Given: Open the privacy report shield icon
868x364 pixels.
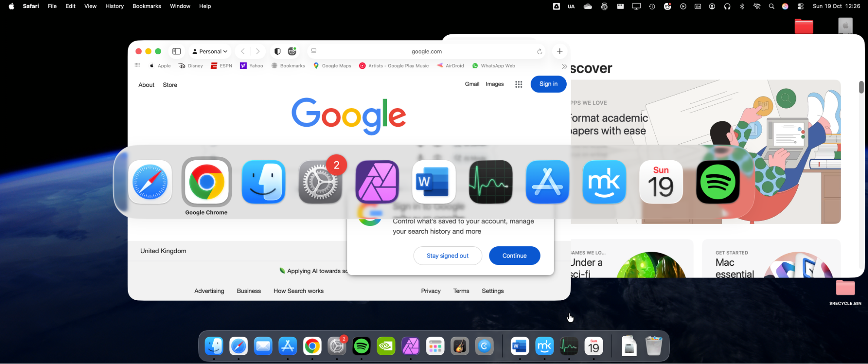Looking at the screenshot, I should click(277, 51).
